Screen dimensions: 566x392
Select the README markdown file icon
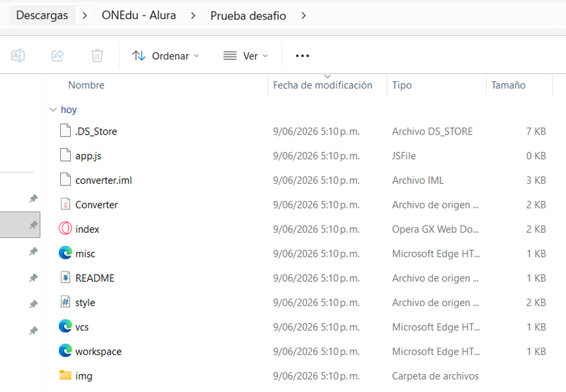pos(65,277)
